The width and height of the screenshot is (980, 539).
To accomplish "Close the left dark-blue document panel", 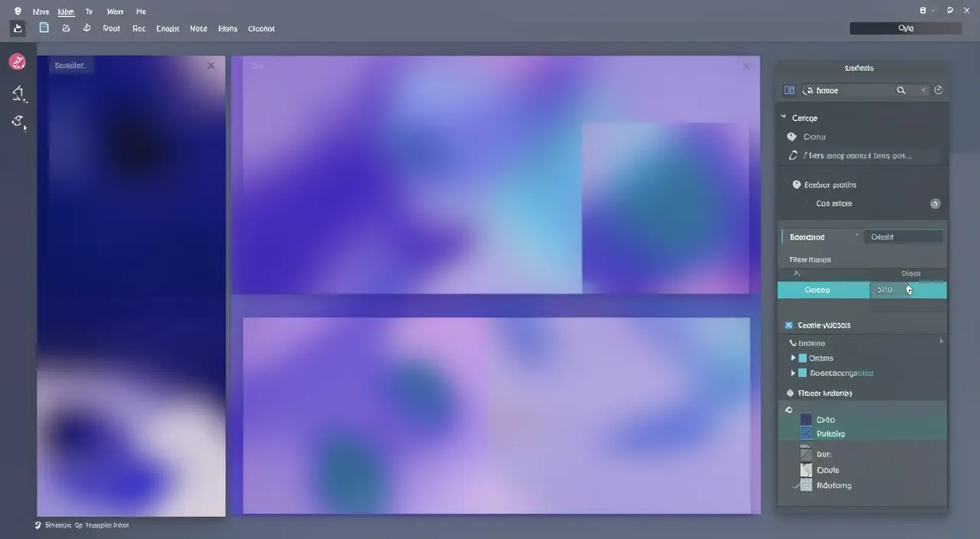I will coord(211,66).
